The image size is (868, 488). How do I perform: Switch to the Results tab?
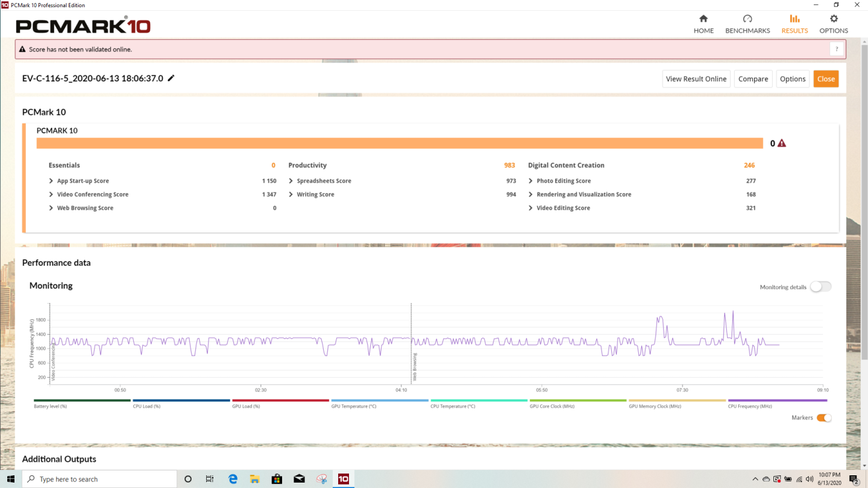pyautogui.click(x=794, y=24)
